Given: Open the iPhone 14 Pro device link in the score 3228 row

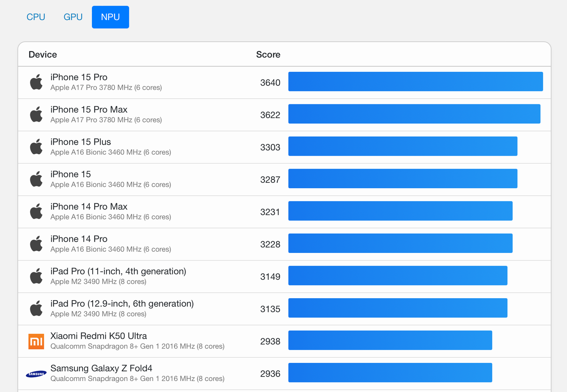Looking at the screenshot, I should [x=79, y=239].
